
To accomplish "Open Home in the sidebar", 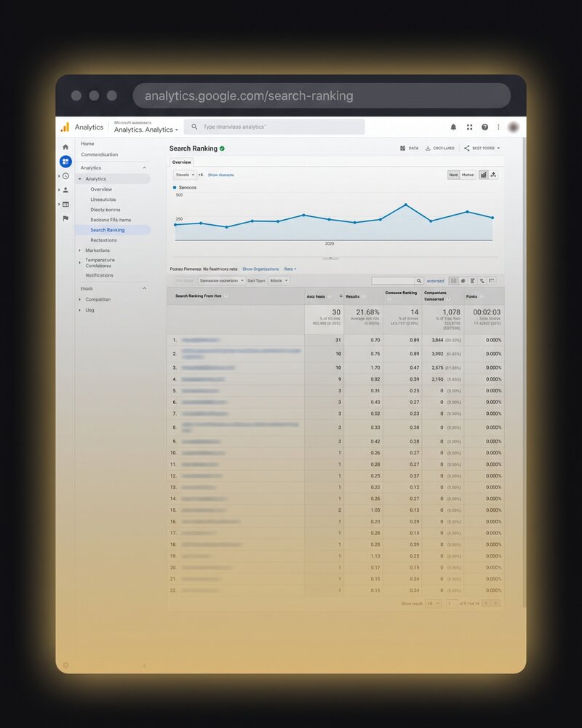I will click(x=87, y=143).
